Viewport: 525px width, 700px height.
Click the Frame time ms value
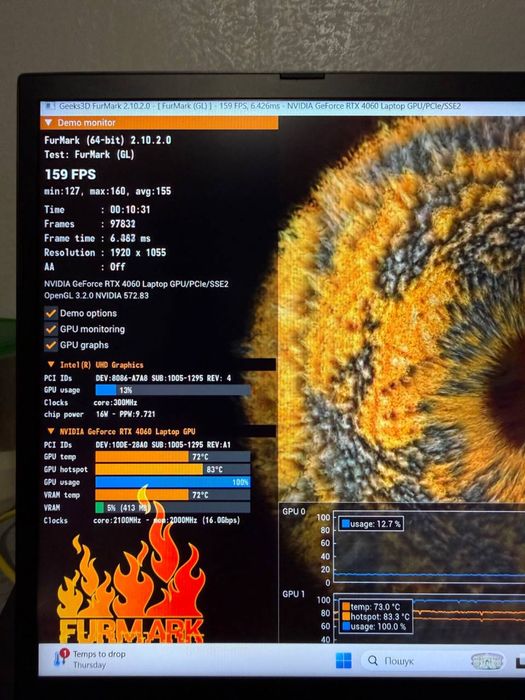130,238
